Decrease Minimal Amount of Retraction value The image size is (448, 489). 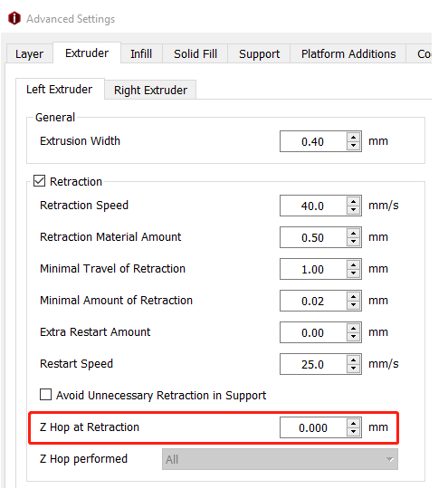tap(354, 305)
